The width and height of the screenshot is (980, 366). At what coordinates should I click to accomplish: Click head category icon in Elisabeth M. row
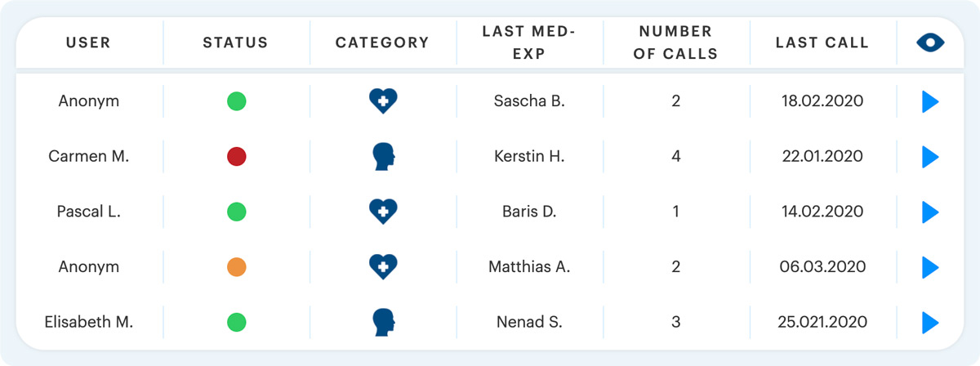383,321
